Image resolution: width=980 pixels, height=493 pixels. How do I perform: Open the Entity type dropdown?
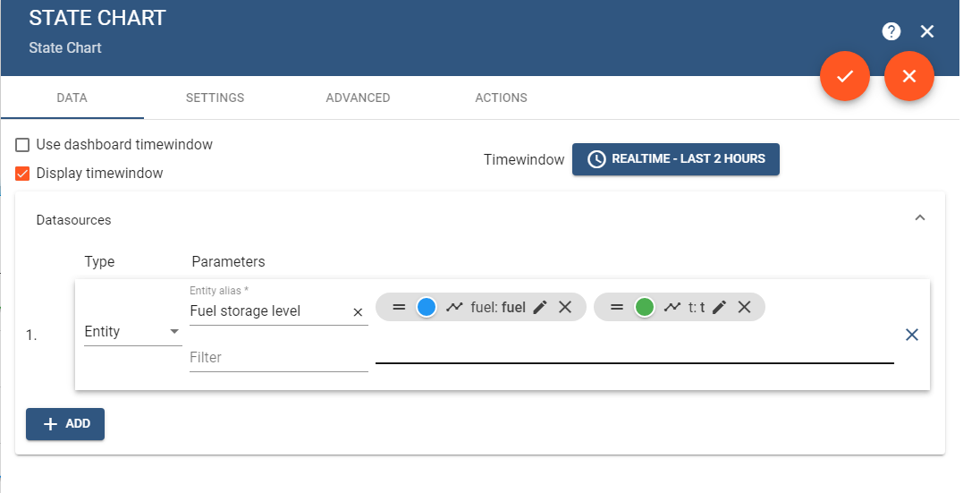(x=131, y=332)
